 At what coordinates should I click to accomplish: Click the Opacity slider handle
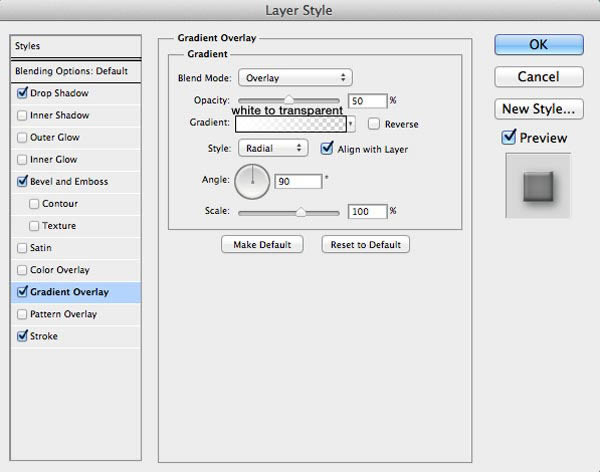pyautogui.click(x=289, y=100)
